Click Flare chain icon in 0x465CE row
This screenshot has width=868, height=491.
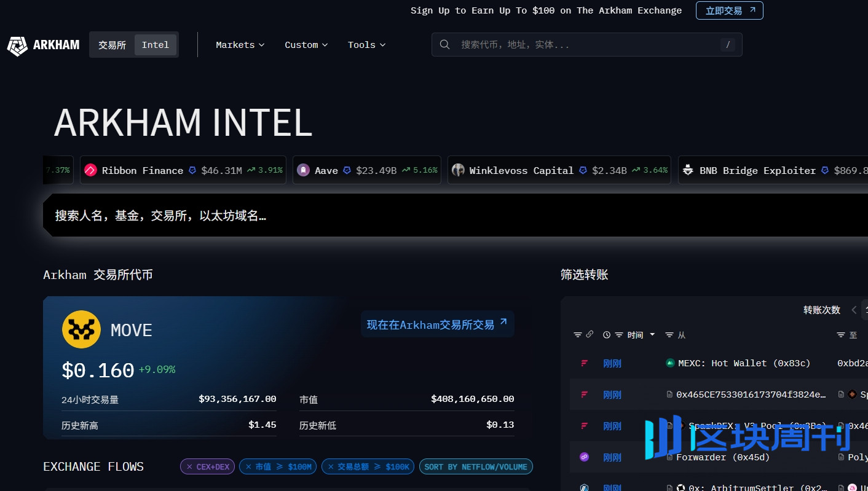[584, 395]
